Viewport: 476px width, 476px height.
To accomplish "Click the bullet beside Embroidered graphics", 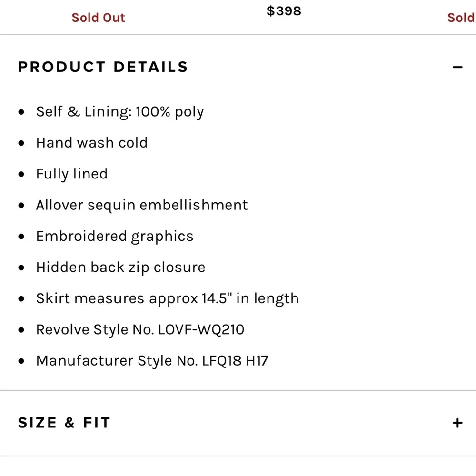I will [x=21, y=237].
